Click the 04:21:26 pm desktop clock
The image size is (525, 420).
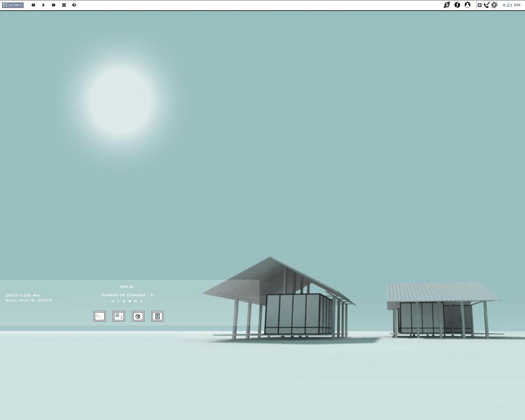click(23, 295)
